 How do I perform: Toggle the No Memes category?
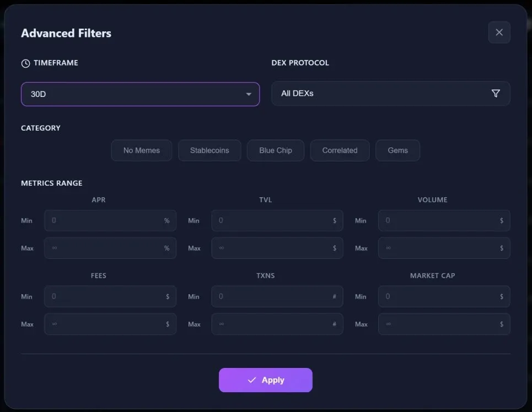point(142,150)
